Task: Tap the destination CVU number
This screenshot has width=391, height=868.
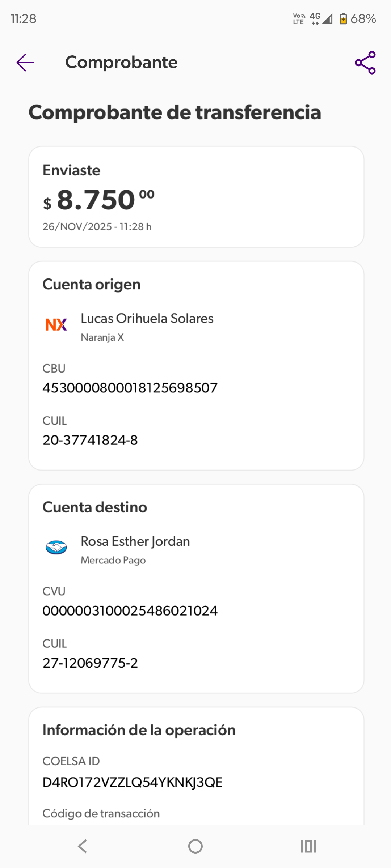Action: pyautogui.click(x=130, y=611)
